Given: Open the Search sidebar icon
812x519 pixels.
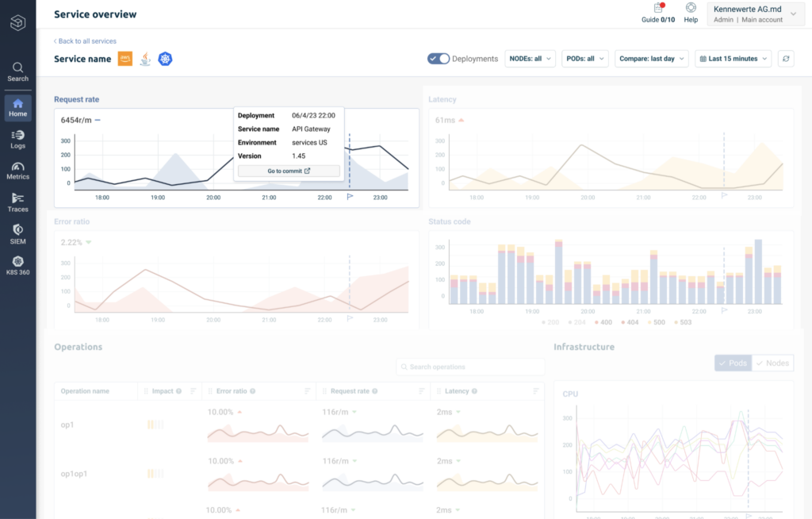Looking at the screenshot, I should [x=17, y=72].
